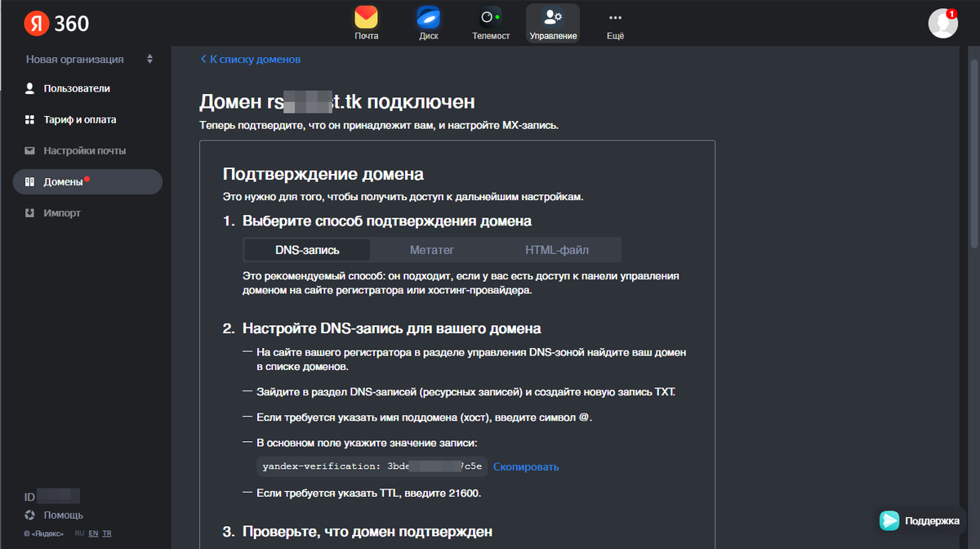980x549 pixels.
Task: Click the Помощь help icon
Action: pyautogui.click(x=30, y=516)
